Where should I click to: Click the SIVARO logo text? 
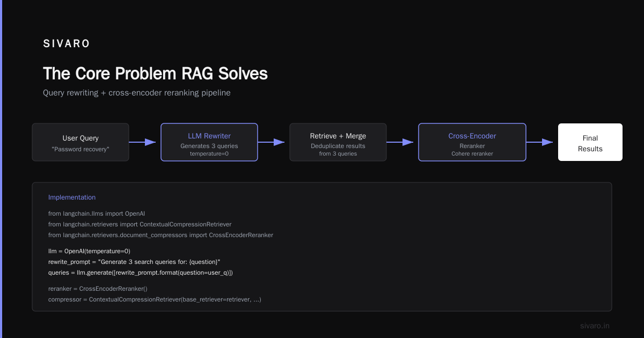pyautogui.click(x=67, y=44)
